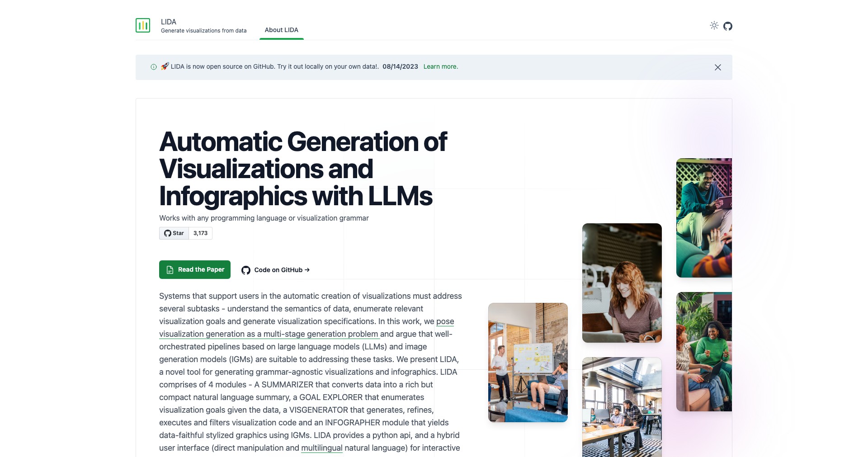The image size is (868, 457).
Task: Star the repository on GitHub
Action: click(174, 233)
